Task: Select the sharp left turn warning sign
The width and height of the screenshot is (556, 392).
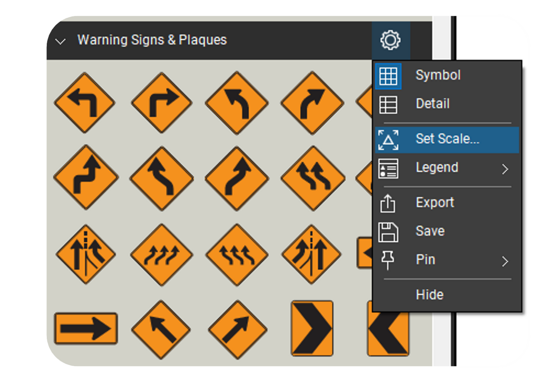Action: [85, 103]
